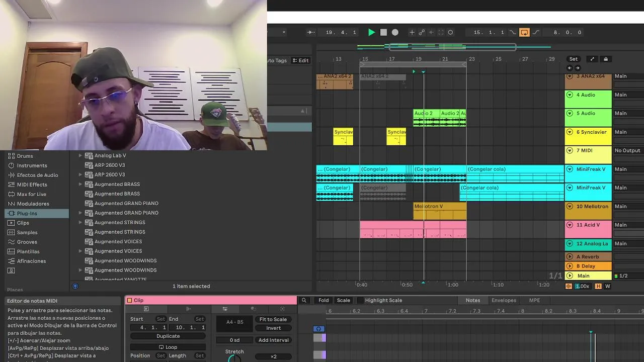
Task: Jump to next locator arrow
Action: [578, 68]
